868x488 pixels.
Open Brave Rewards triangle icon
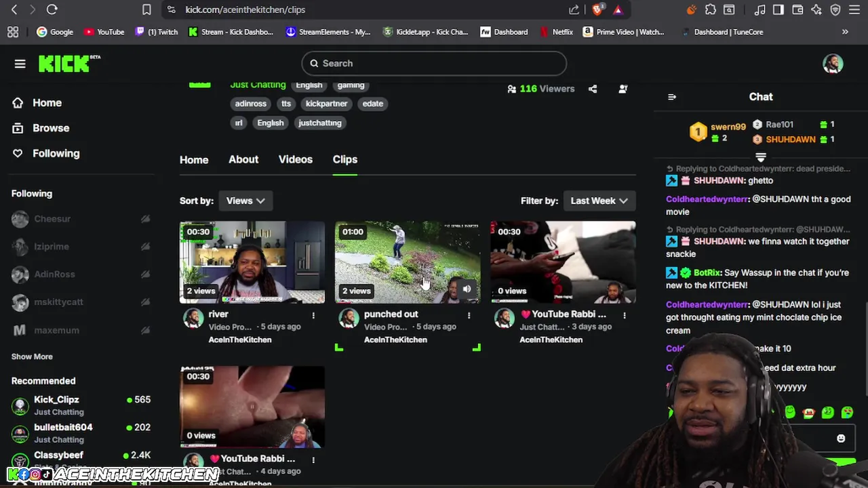coord(618,9)
